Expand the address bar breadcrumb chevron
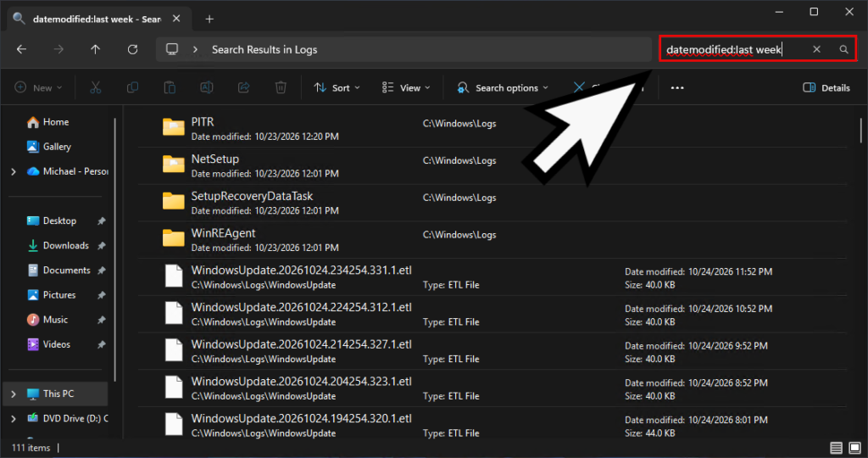868x458 pixels. pyautogui.click(x=195, y=49)
